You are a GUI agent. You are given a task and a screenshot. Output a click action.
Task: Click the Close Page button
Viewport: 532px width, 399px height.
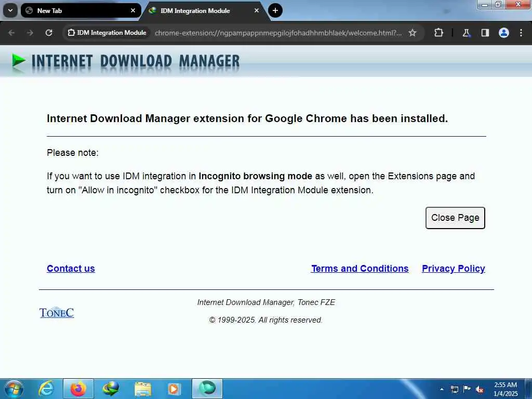(455, 218)
